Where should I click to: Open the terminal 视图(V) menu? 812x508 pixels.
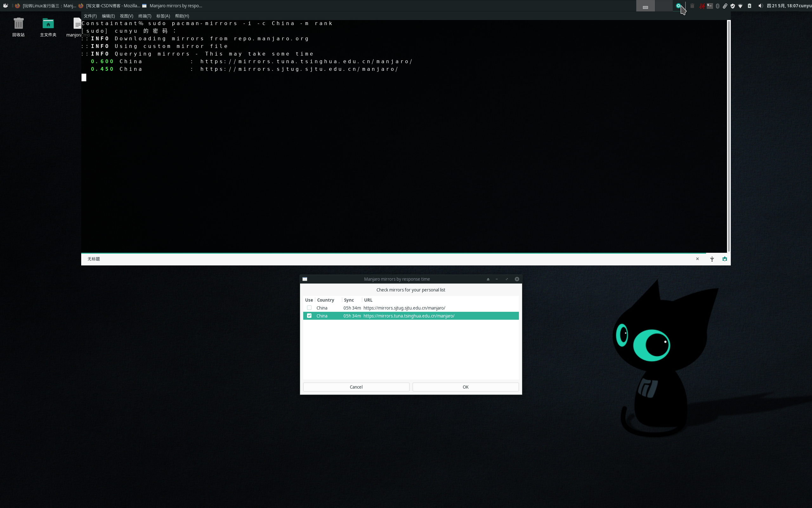tap(127, 16)
